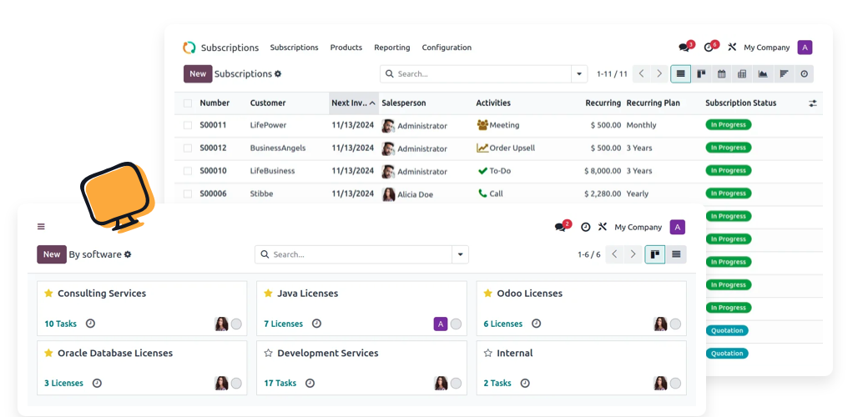Star the Development Services project
The height and width of the screenshot is (417, 868).
pos(269,353)
